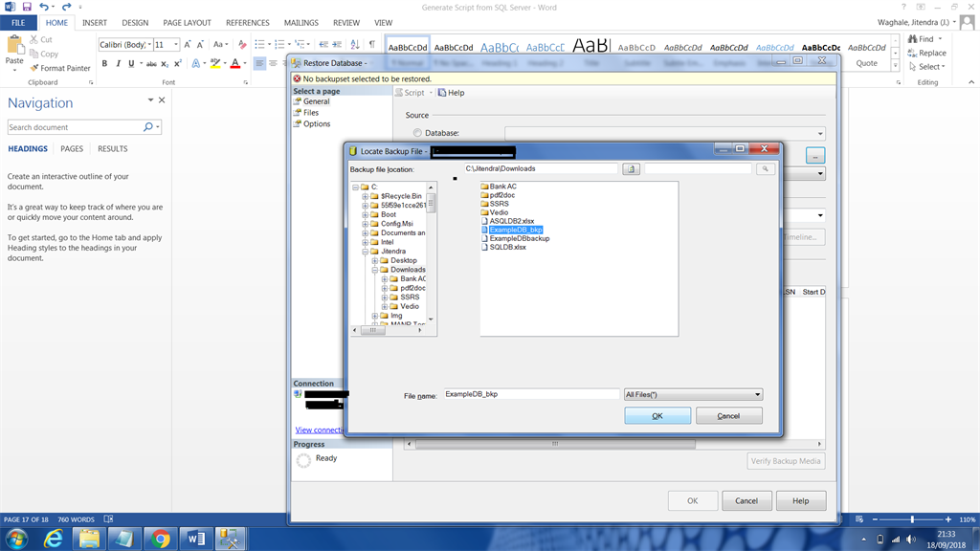
Task: Click the Redo icon in Word
Action: click(66, 7)
